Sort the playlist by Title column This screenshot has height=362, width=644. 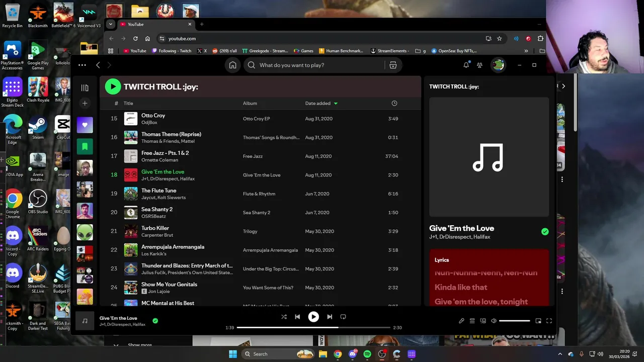pyautogui.click(x=128, y=103)
